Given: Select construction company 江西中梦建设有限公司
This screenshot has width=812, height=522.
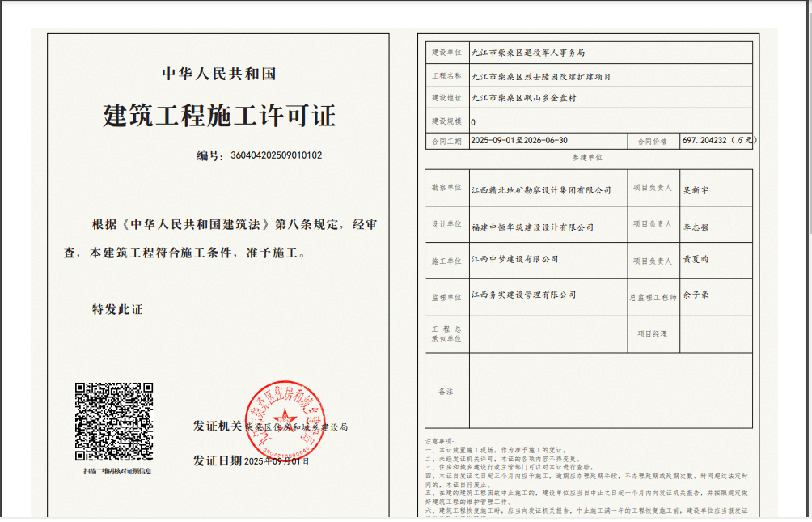Looking at the screenshot, I should coord(514,260).
